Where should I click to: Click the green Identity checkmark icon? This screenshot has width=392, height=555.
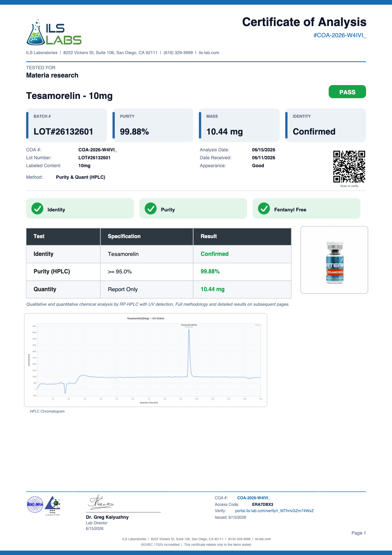click(x=37, y=208)
